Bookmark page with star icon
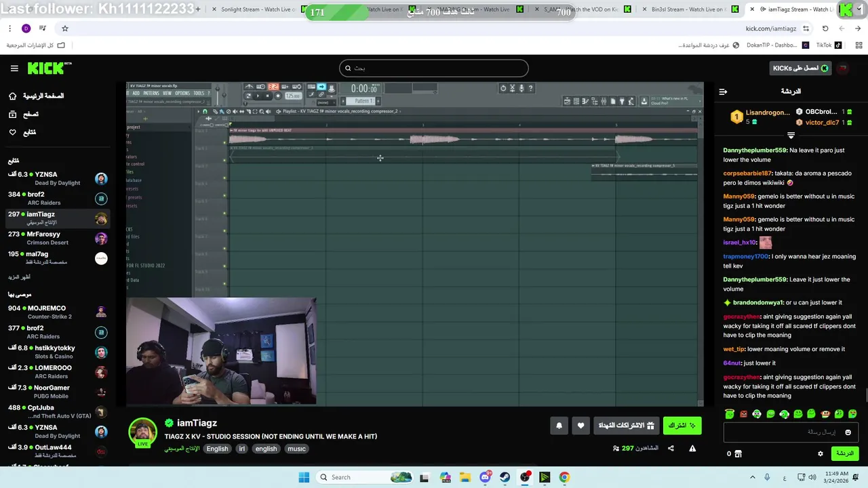The height and width of the screenshot is (488, 868). click(x=65, y=28)
